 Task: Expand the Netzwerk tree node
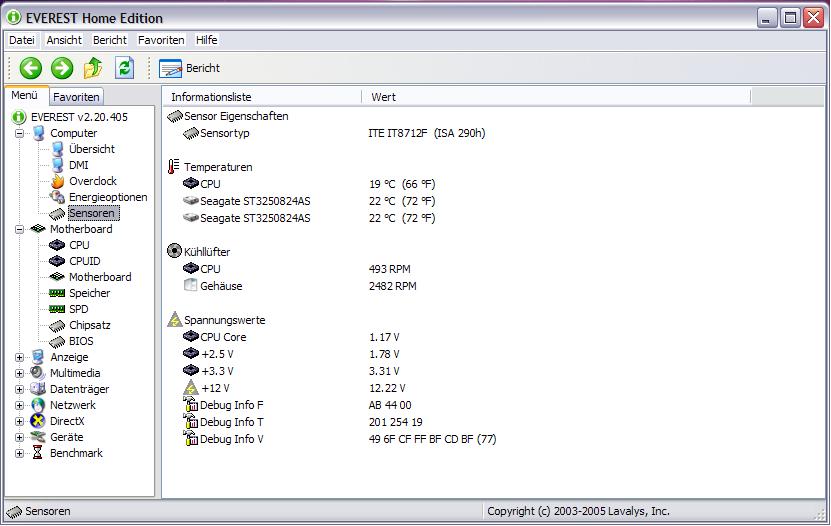tap(20, 405)
